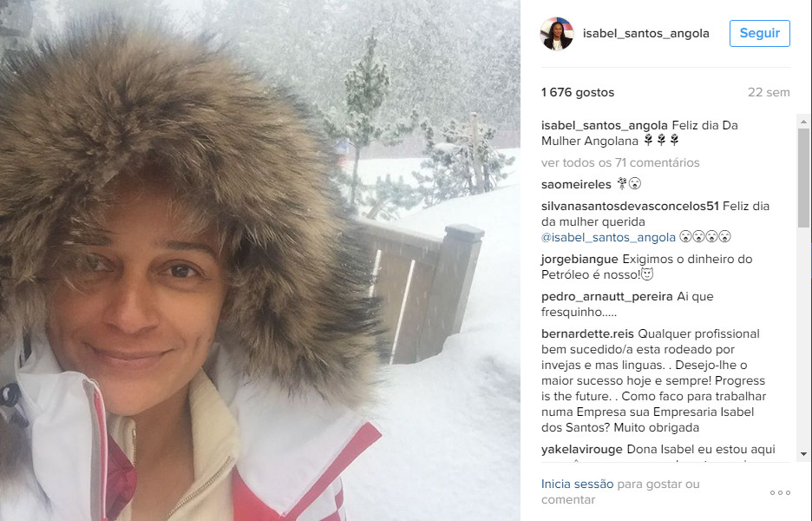Open the three-dots more options menu
The width and height of the screenshot is (812, 521).
pyautogui.click(x=780, y=492)
